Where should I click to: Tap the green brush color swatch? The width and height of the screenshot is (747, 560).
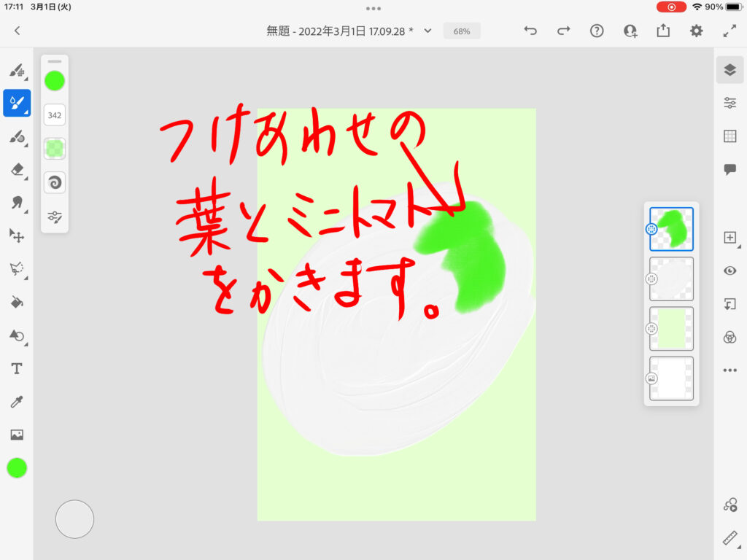click(55, 81)
